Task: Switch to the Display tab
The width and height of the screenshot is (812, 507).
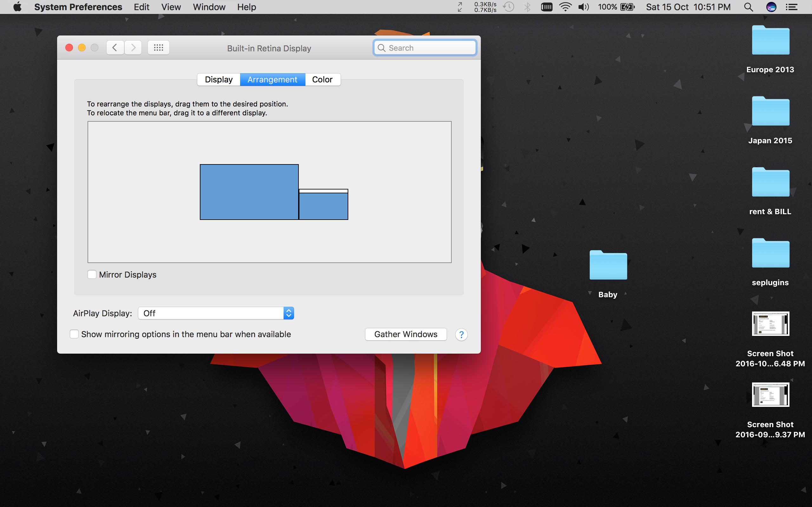Action: [x=219, y=80]
